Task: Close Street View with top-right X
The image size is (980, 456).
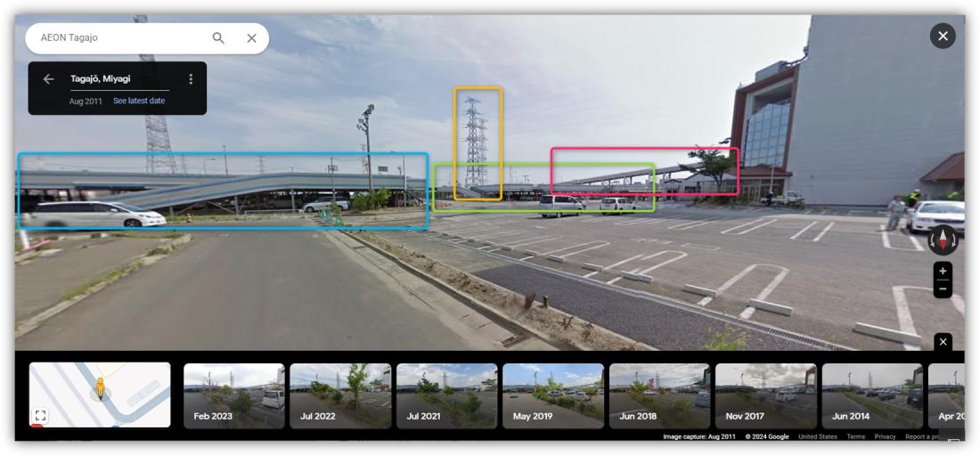Action: (943, 37)
